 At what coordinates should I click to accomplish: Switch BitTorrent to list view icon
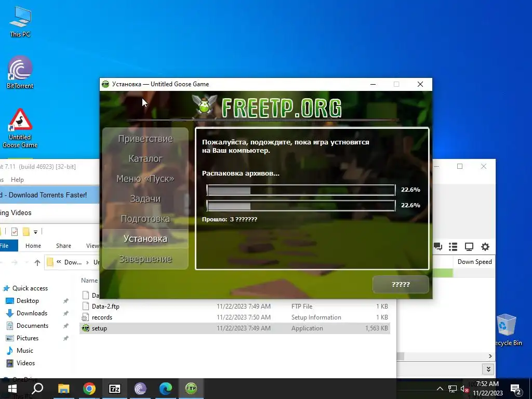(x=453, y=247)
